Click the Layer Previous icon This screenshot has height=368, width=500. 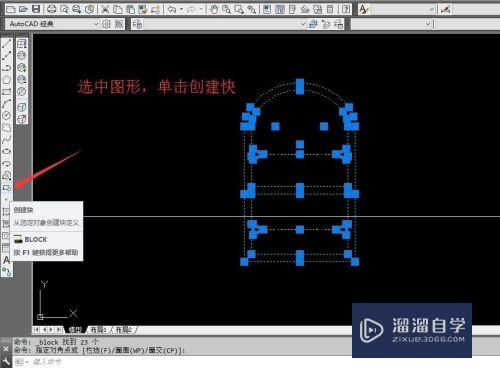coord(326,24)
